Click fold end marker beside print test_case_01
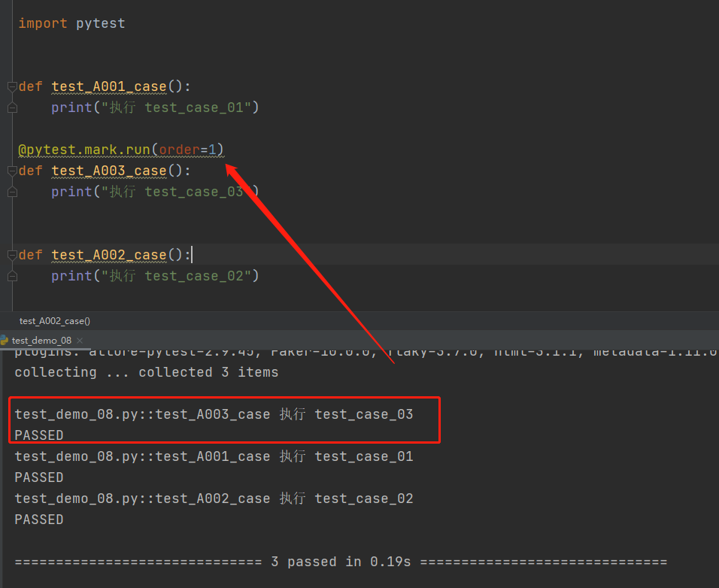The image size is (719, 588). pyautogui.click(x=12, y=108)
